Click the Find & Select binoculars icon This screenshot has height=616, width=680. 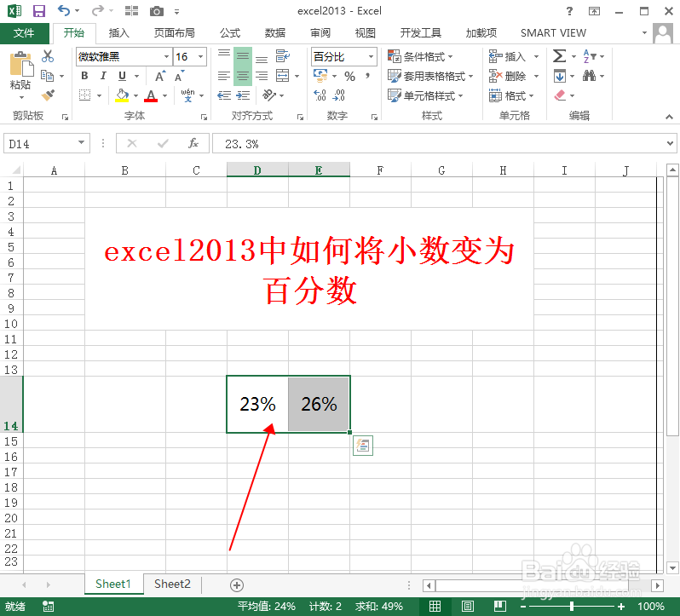589,76
